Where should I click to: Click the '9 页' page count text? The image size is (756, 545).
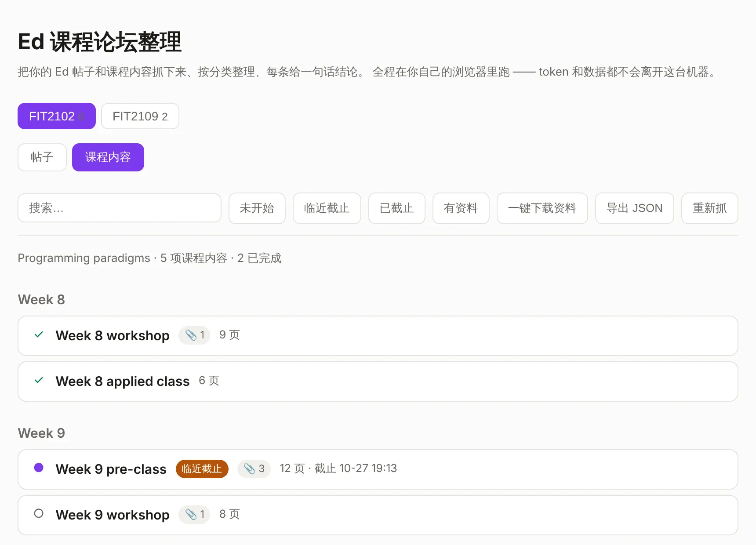(229, 335)
